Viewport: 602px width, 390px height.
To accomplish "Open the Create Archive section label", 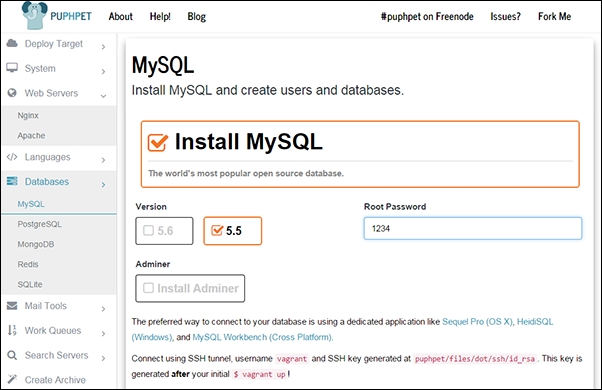I will (55, 380).
